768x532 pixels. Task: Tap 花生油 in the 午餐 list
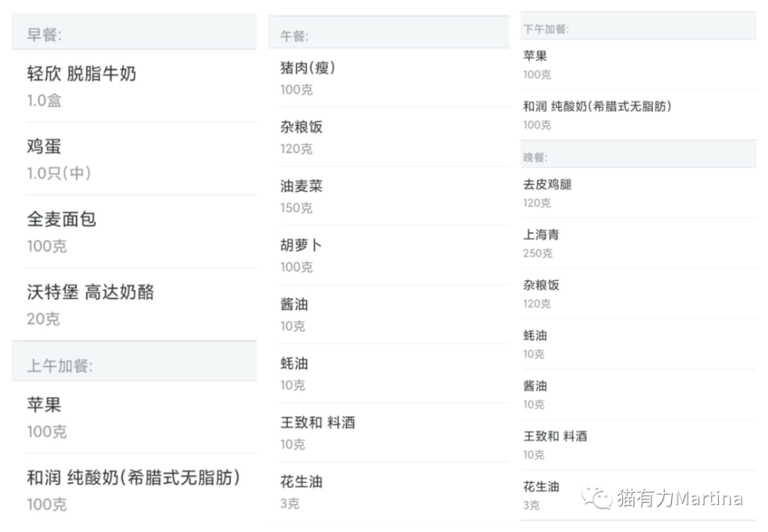click(x=389, y=492)
